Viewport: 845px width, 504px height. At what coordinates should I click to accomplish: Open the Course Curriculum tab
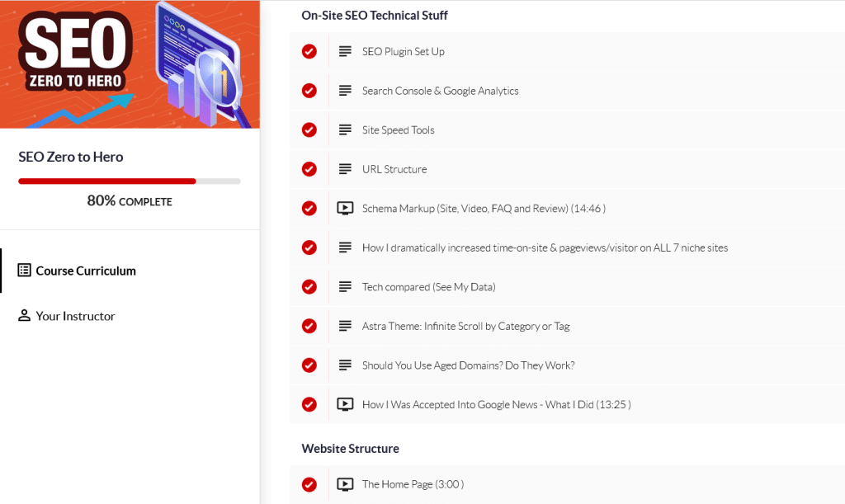point(86,271)
